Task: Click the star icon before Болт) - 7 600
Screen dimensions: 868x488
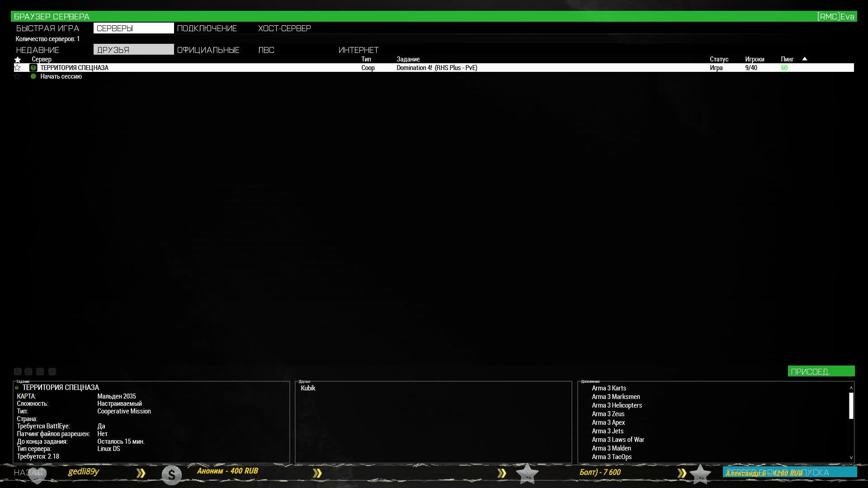Action: point(527,474)
